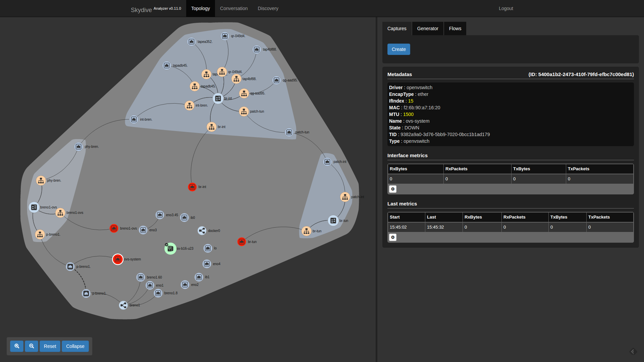The height and width of the screenshot is (362, 644).
Task: Switch to the Flows tab
Action: (455, 28)
